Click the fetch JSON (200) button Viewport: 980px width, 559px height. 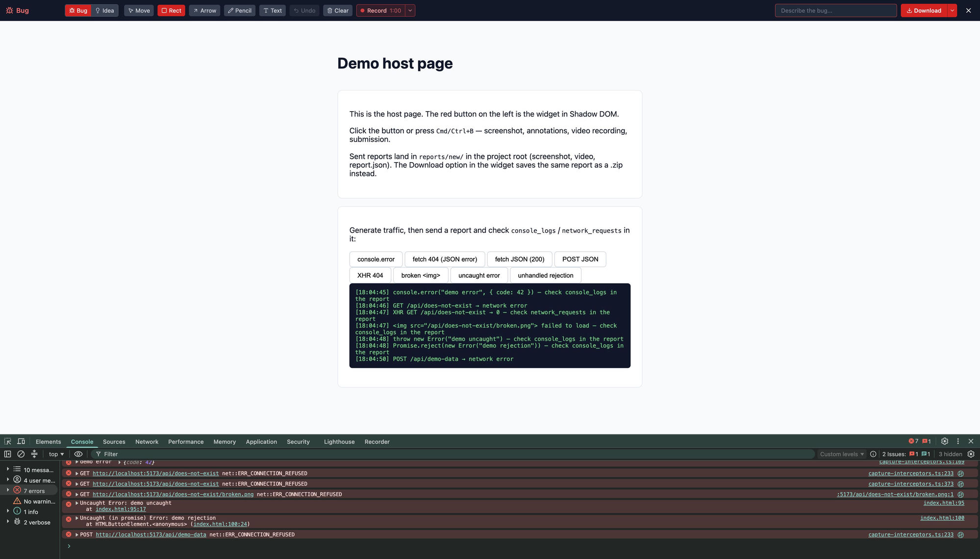(x=520, y=259)
